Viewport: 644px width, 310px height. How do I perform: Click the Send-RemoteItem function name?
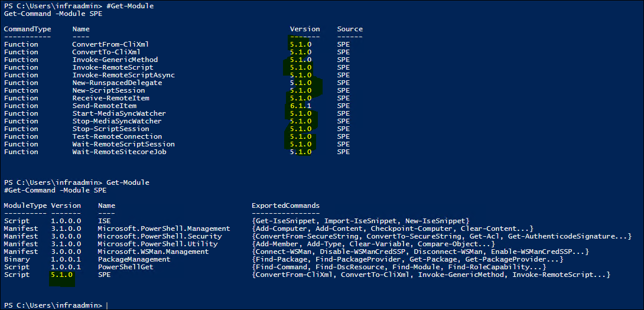click(x=105, y=106)
